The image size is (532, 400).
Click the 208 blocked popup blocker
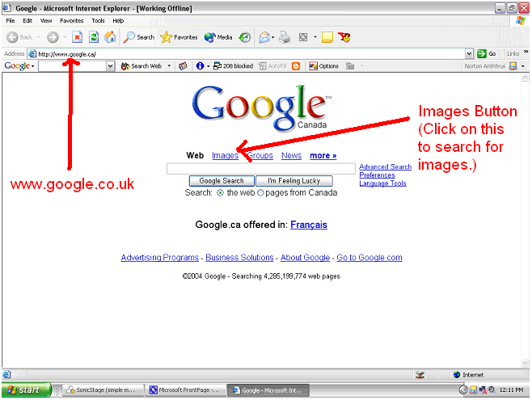pos(234,65)
